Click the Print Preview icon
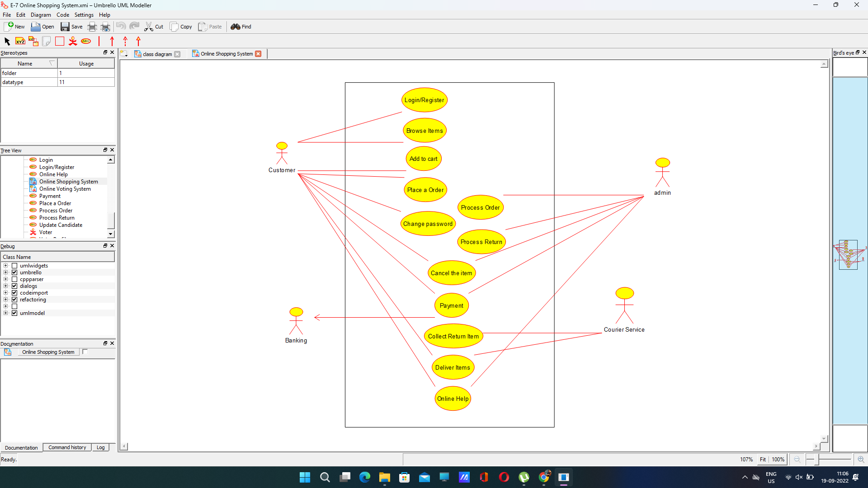 pyautogui.click(x=105, y=27)
